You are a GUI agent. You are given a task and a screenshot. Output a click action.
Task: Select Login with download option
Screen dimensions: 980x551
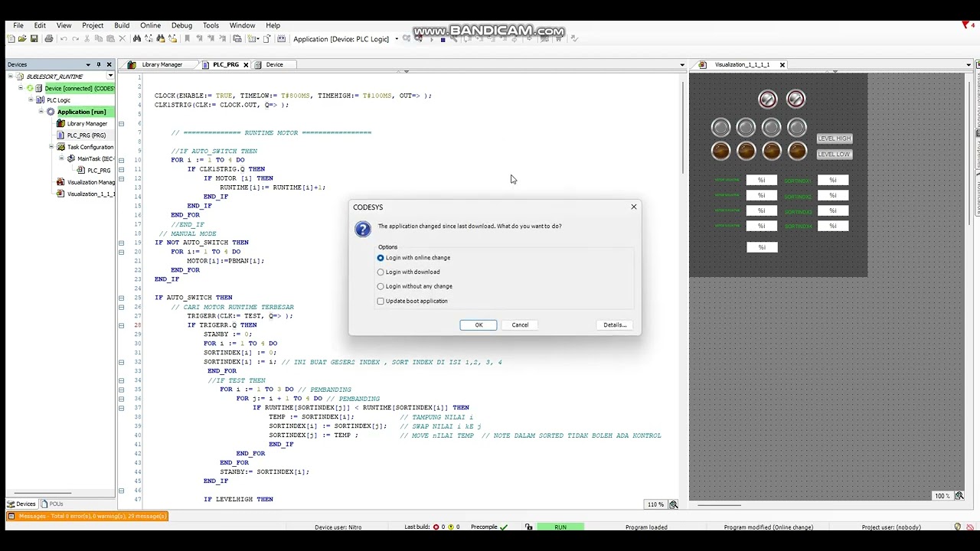point(381,272)
